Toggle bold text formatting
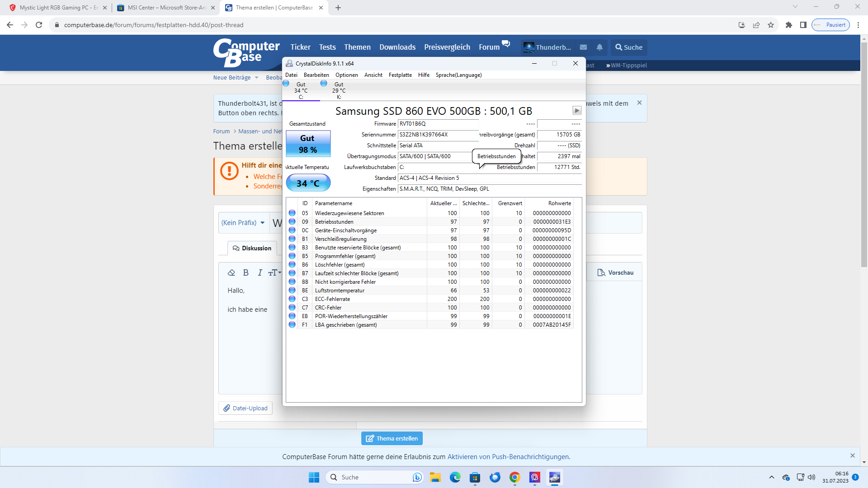The width and height of the screenshot is (868, 488). click(246, 272)
